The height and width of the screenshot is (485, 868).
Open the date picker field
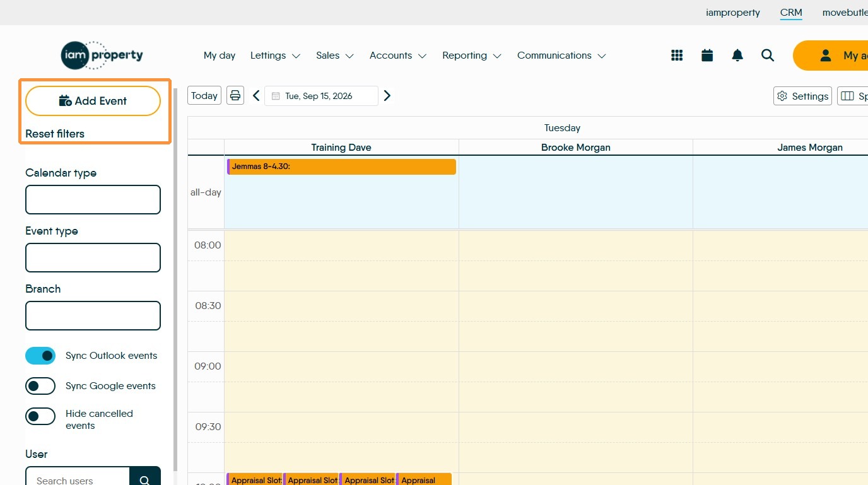click(x=321, y=96)
